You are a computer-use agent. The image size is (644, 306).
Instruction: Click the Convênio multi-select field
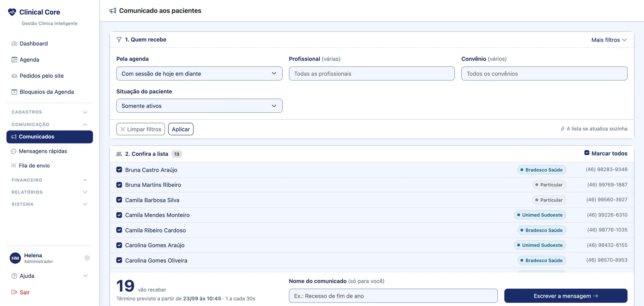(544, 73)
